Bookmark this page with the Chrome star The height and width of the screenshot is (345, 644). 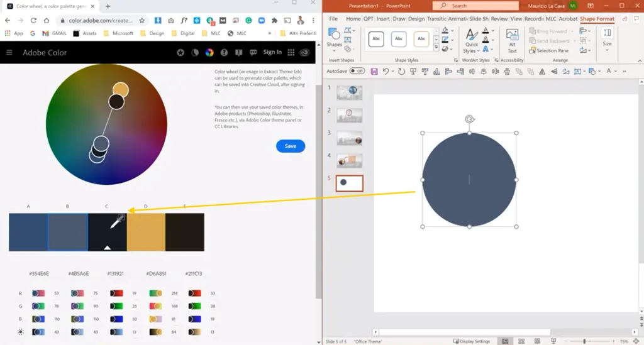(142, 20)
